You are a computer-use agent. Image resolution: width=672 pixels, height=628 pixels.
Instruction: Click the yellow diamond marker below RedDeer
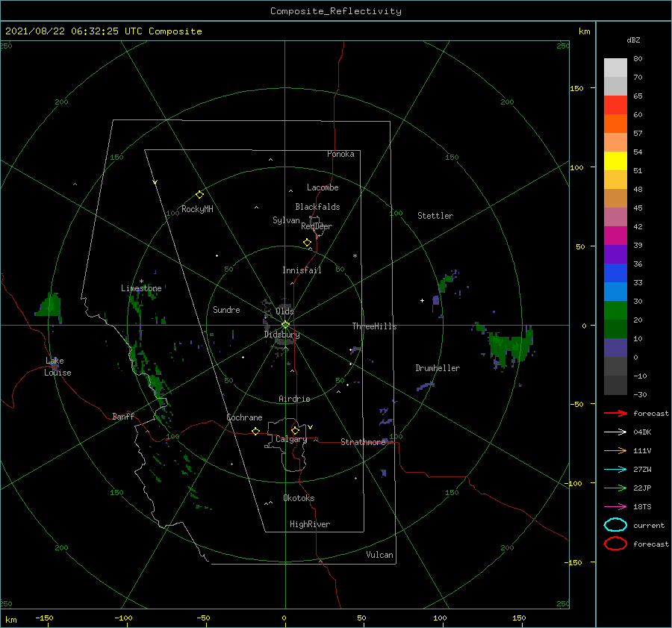coord(308,243)
